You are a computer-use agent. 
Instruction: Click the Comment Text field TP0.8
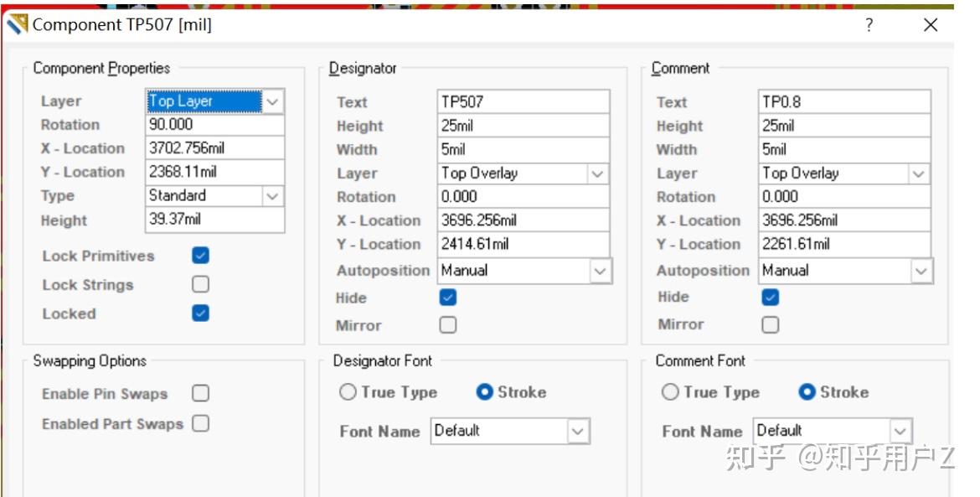click(x=844, y=102)
